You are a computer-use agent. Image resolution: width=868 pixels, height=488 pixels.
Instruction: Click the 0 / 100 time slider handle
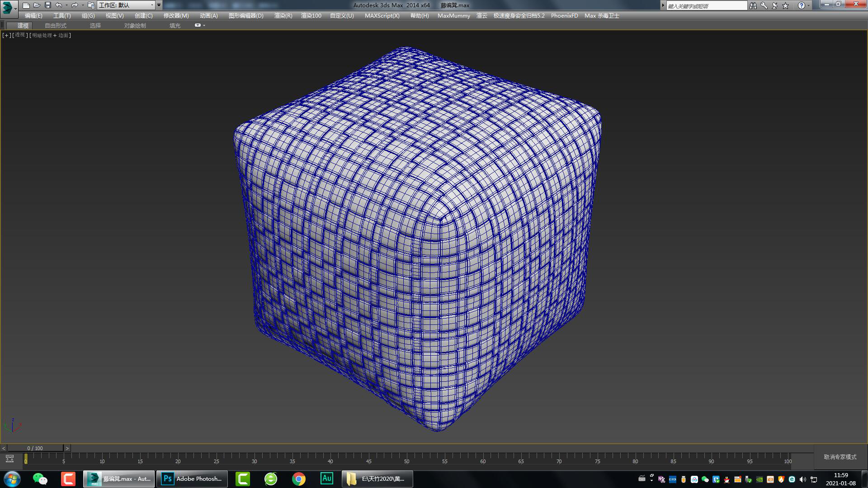pos(35,448)
